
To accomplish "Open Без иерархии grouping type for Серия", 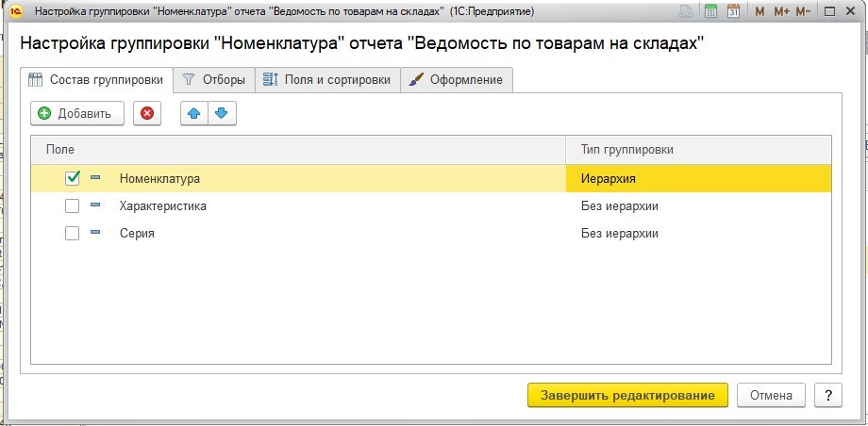I will point(698,233).
